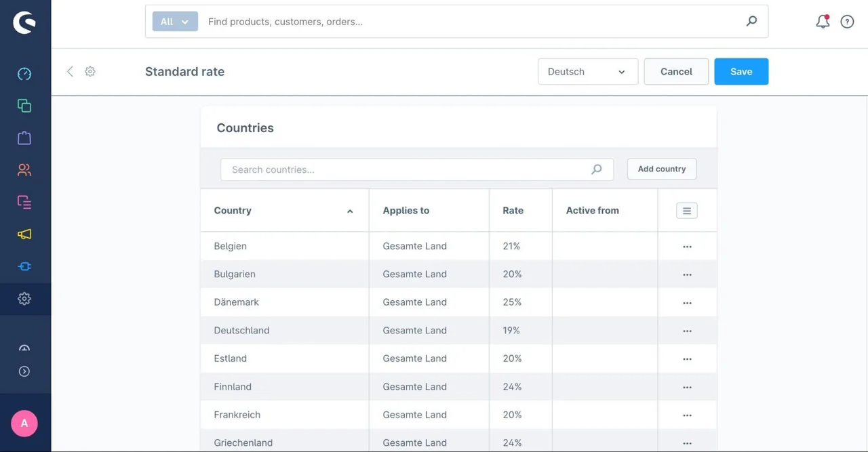Go back using the left chevron
The width and height of the screenshot is (868, 452).
point(70,71)
